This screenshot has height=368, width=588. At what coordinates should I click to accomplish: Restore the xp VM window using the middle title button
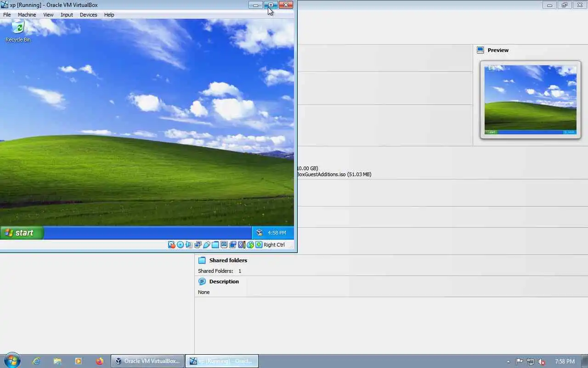(271, 5)
